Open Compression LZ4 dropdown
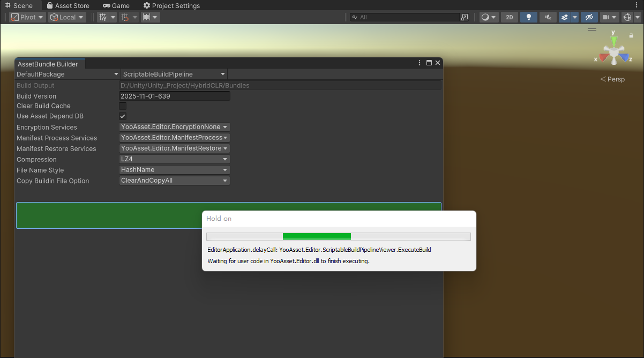 [x=175, y=159]
